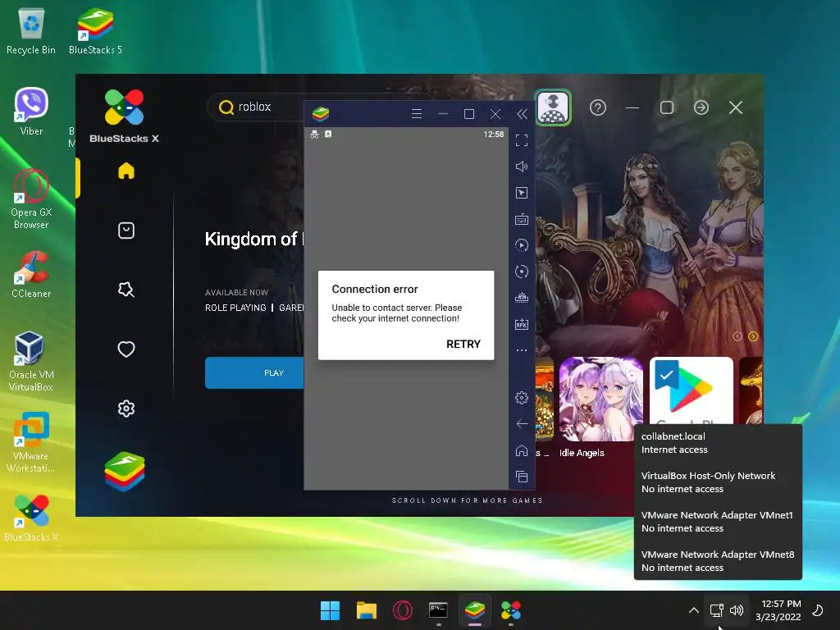Click RETRY in the Connection error dialog

click(x=463, y=344)
